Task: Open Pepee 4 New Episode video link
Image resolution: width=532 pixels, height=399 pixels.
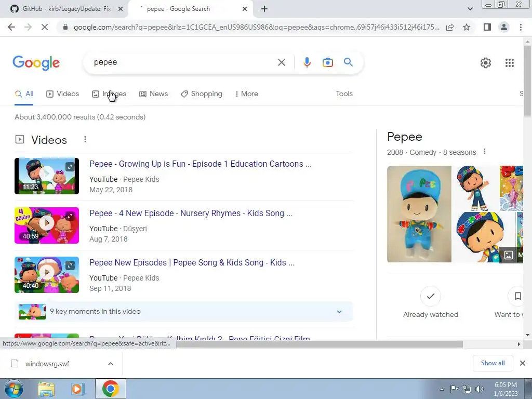Action: pyautogui.click(x=191, y=213)
